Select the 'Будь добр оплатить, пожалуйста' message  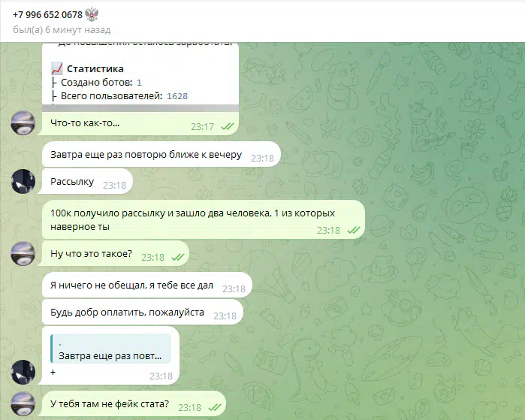point(142,313)
